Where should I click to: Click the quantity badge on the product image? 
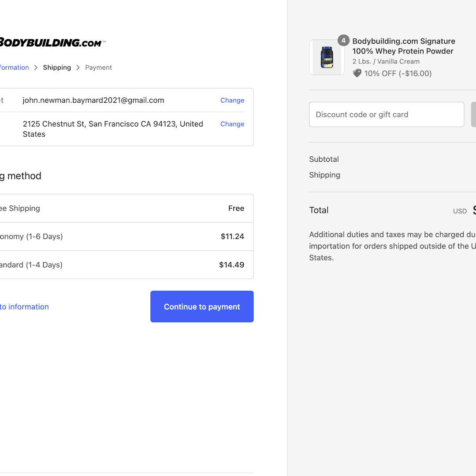pos(343,40)
